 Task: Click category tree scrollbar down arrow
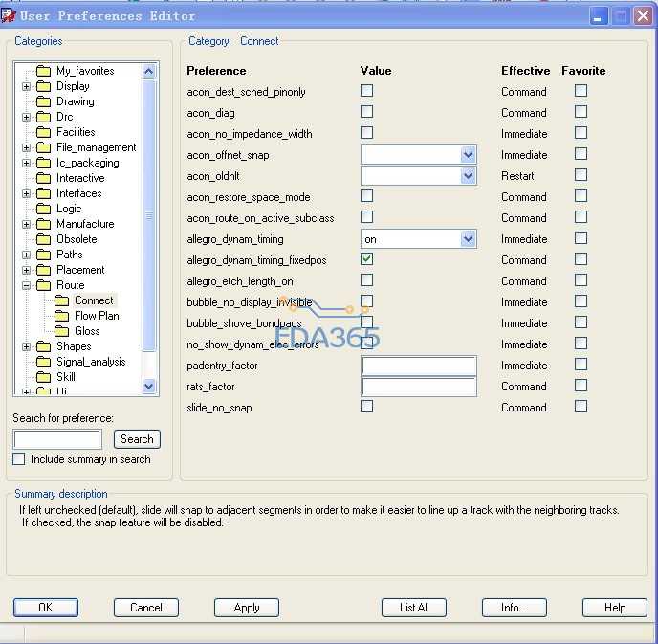click(x=148, y=386)
